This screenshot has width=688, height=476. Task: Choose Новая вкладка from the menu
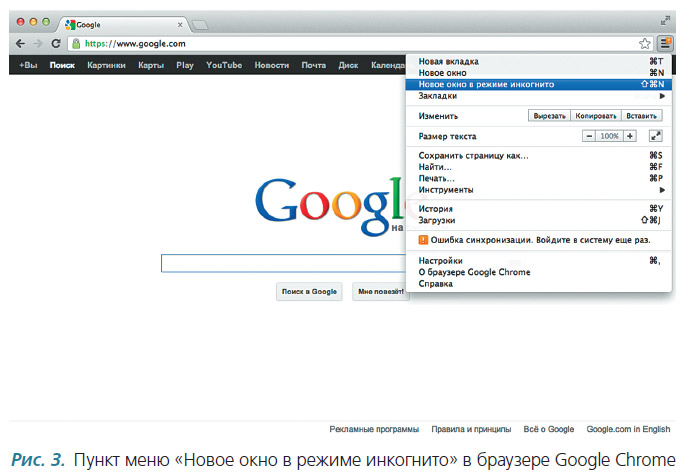tap(538, 61)
